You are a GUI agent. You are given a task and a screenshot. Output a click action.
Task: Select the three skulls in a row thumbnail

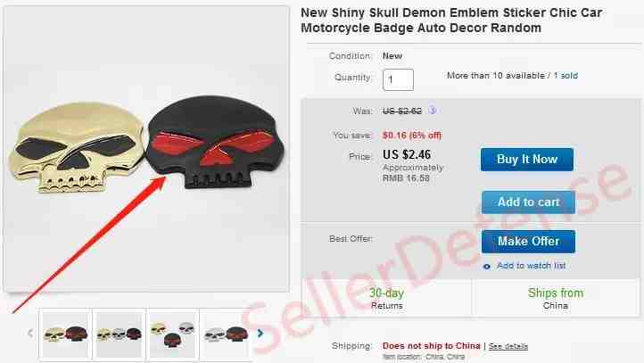[x=120, y=334]
